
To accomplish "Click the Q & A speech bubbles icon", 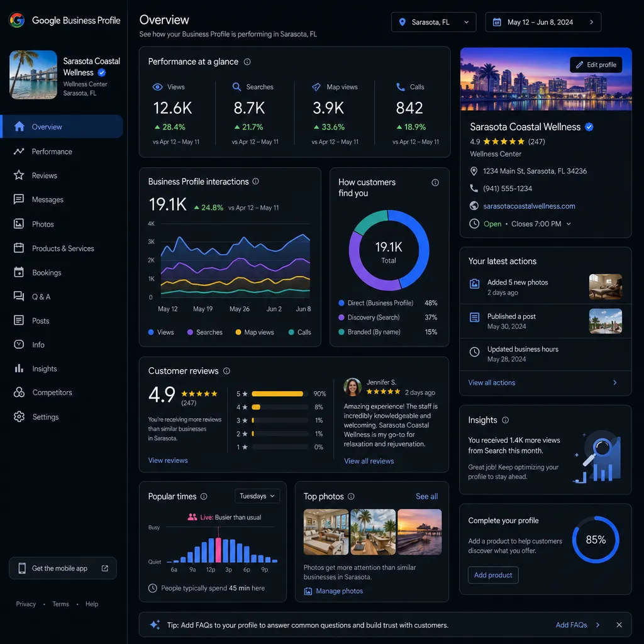I will pyautogui.click(x=19, y=296).
